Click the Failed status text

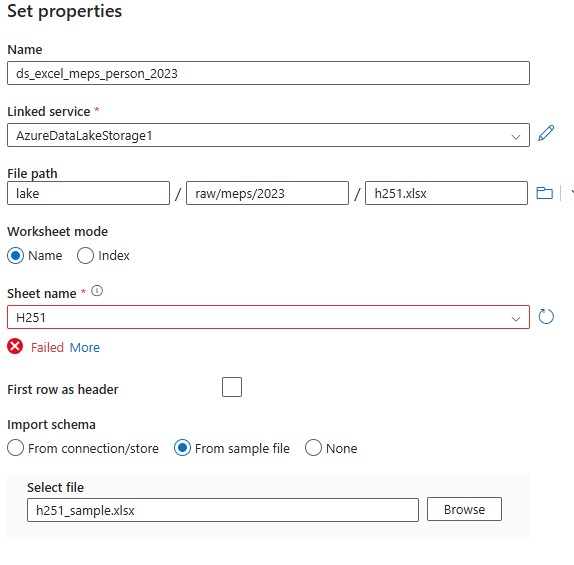click(x=47, y=347)
